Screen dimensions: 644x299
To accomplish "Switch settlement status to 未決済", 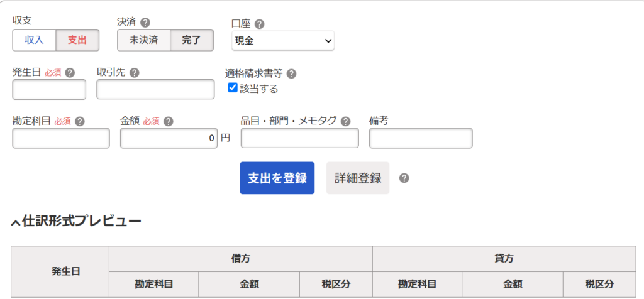I will (143, 40).
